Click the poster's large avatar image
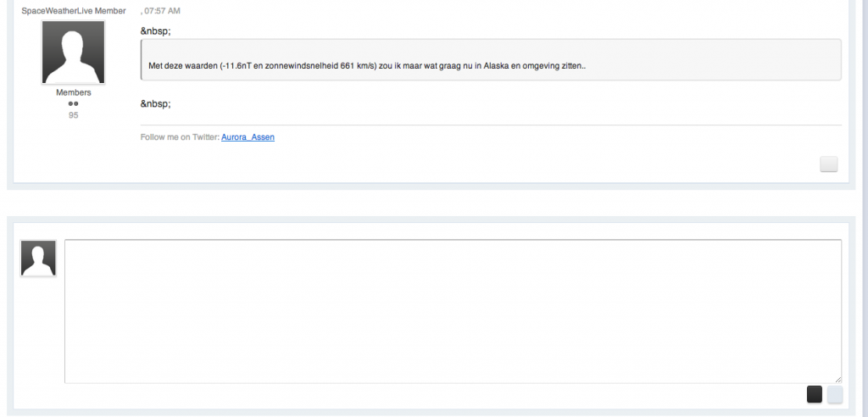The height and width of the screenshot is (417, 868). tap(73, 53)
